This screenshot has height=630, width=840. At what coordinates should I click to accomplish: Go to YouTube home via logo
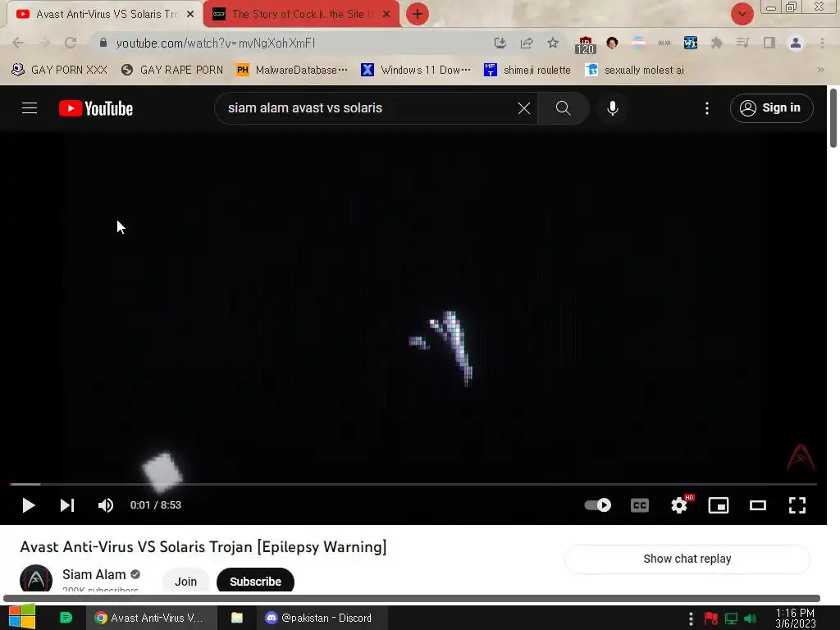click(x=96, y=108)
